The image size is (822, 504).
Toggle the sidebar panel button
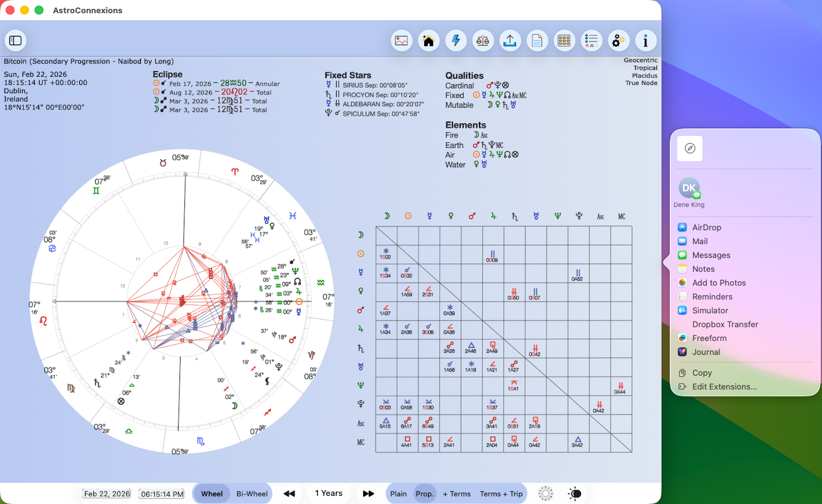pyautogui.click(x=16, y=40)
